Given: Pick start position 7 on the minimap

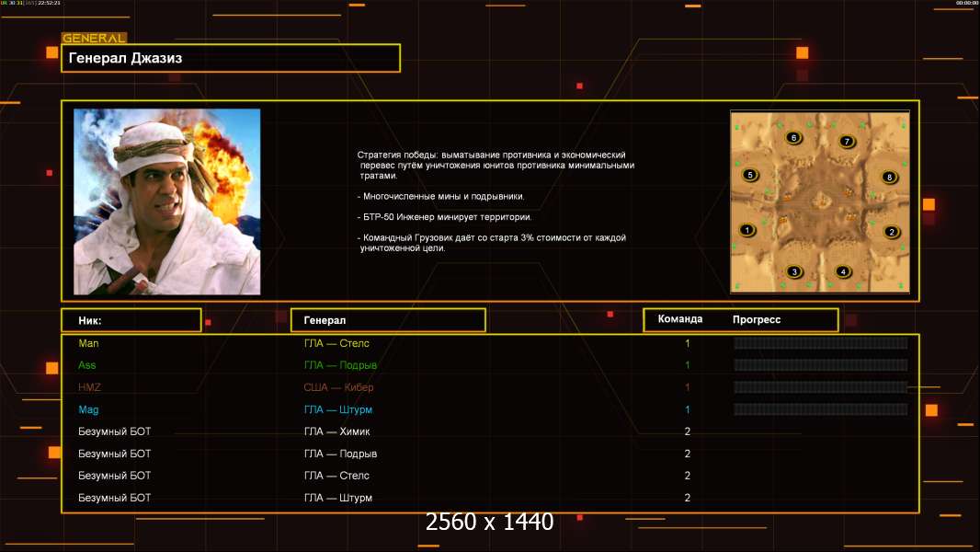Looking at the screenshot, I should pyautogui.click(x=848, y=142).
